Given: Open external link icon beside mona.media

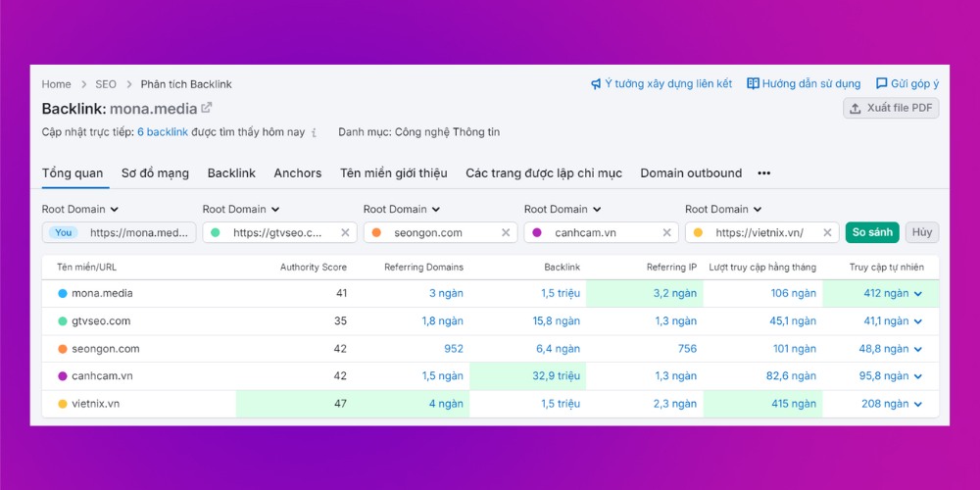Looking at the screenshot, I should (x=206, y=108).
